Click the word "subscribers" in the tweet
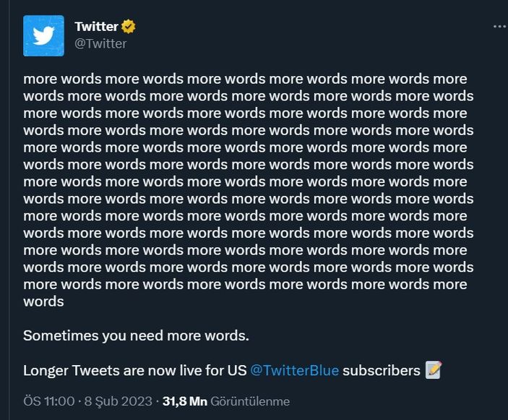The image size is (508, 420). point(381,370)
